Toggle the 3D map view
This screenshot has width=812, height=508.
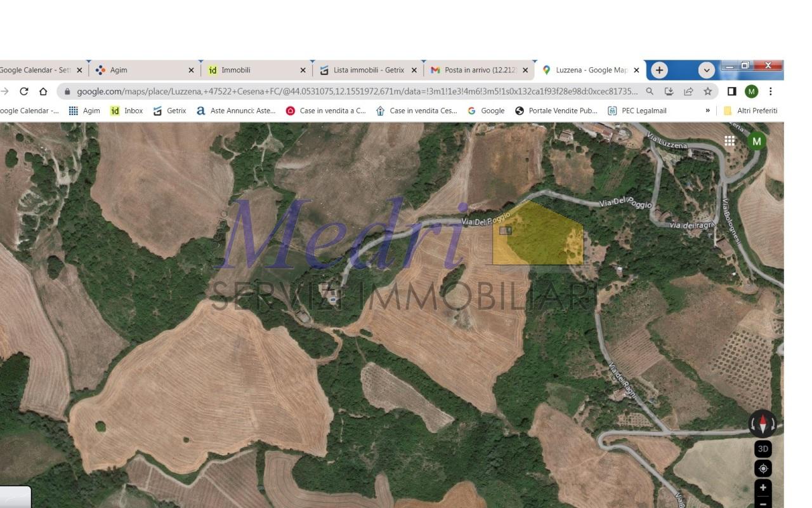click(x=763, y=449)
